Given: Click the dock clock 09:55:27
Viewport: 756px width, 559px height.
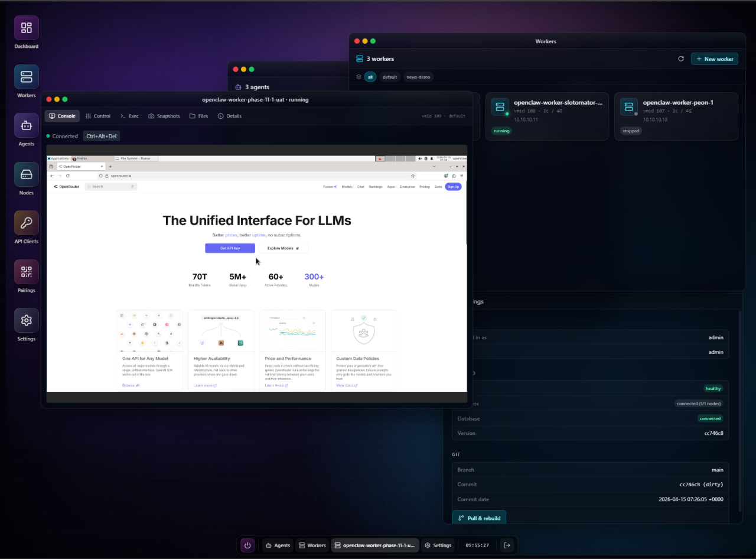Looking at the screenshot, I should coord(477,545).
